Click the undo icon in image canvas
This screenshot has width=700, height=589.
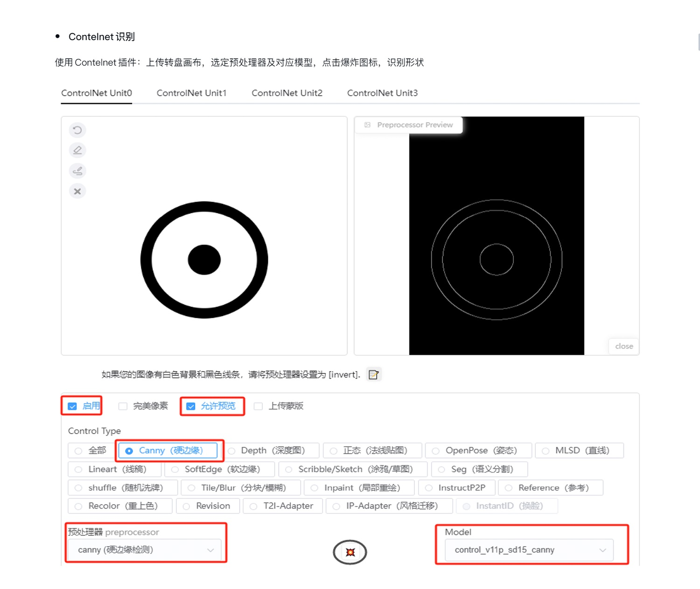pyautogui.click(x=77, y=130)
